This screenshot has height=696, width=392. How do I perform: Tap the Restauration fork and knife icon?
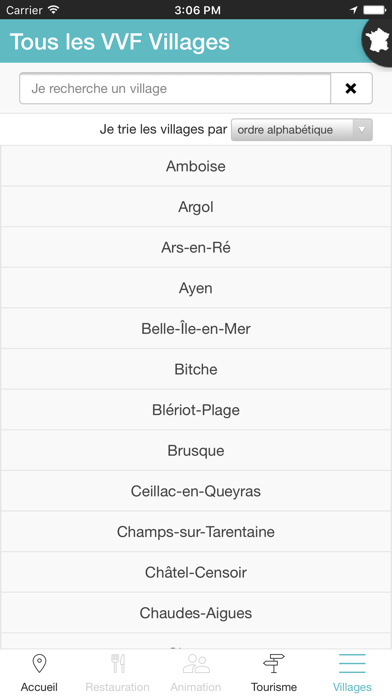pyautogui.click(x=118, y=664)
